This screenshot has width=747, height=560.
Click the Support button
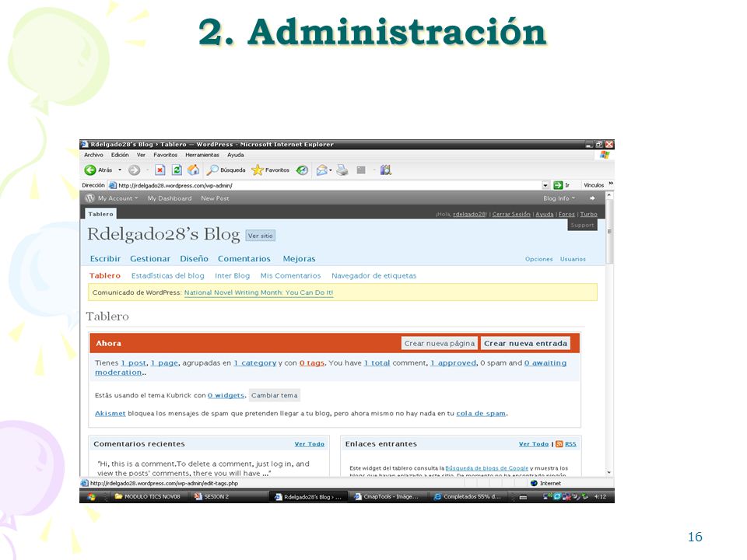(x=582, y=226)
